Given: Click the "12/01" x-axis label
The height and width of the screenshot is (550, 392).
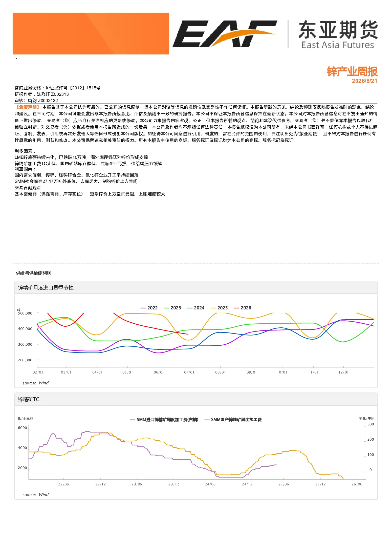Looking at the screenshot, I should tap(343, 372).
